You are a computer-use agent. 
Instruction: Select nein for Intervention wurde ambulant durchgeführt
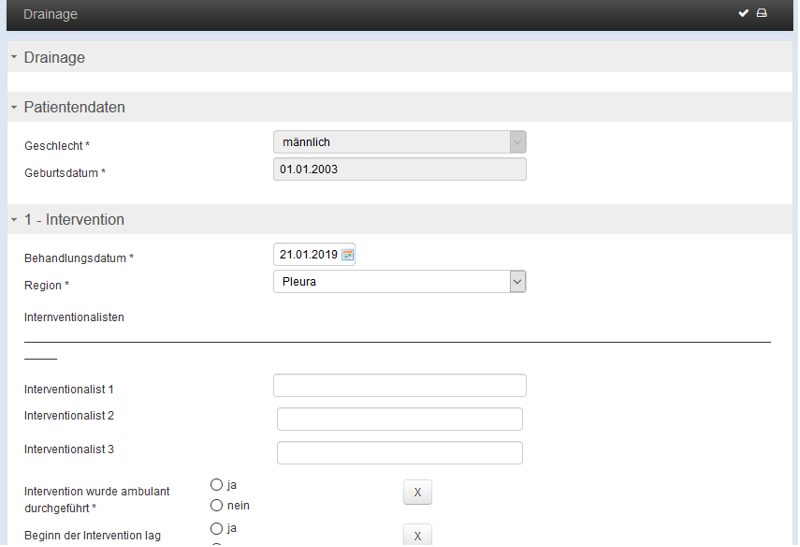tap(216, 505)
